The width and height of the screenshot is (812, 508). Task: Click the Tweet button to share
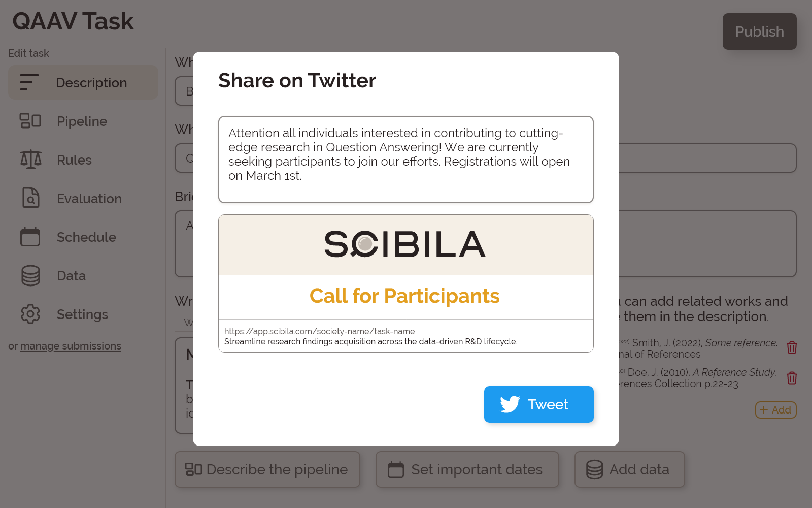click(x=539, y=404)
